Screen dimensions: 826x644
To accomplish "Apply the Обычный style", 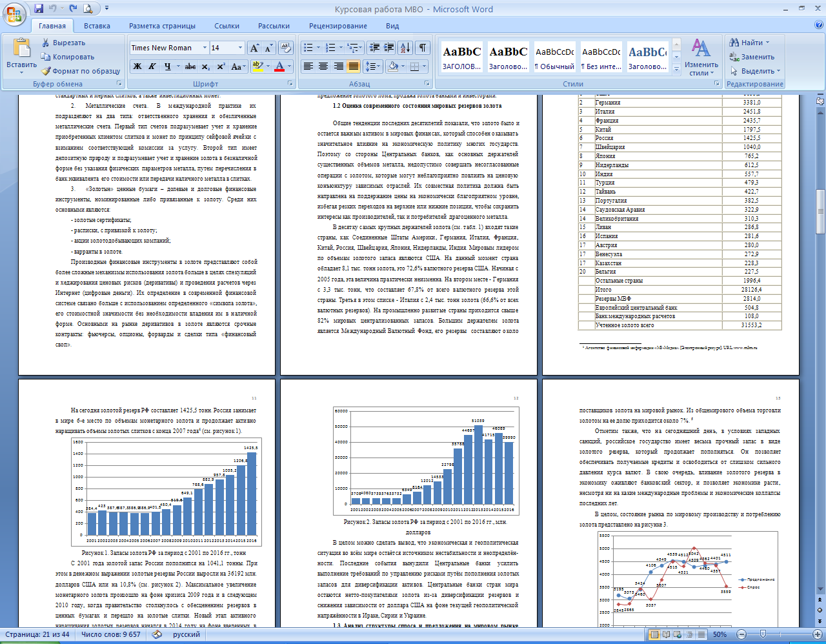I will click(555, 57).
